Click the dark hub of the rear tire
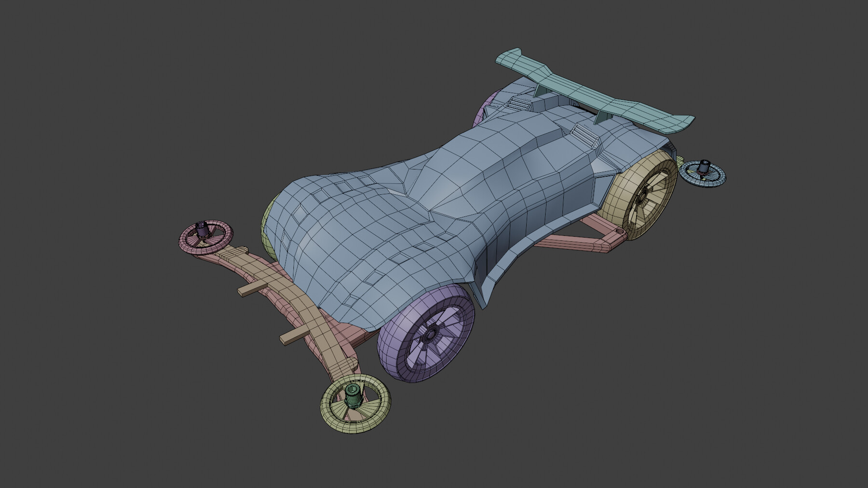868x488 pixels. tap(431, 334)
